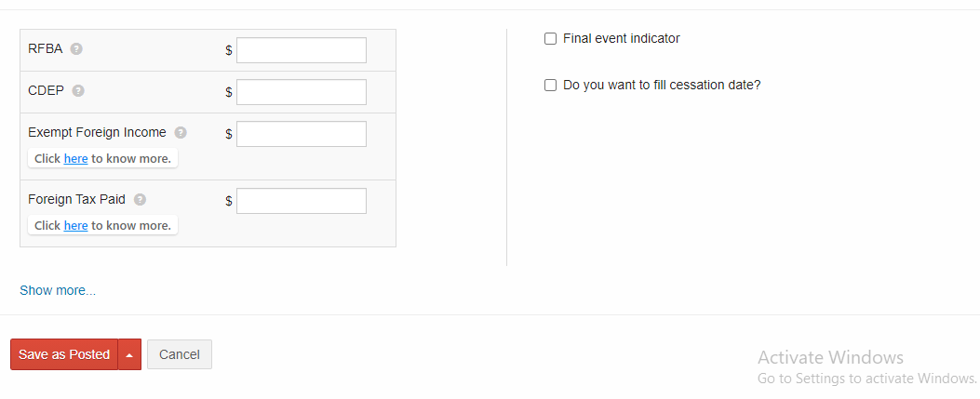The image size is (980, 399).
Task: Click into the Exempt Foreign Income amount field
Action: [x=302, y=134]
